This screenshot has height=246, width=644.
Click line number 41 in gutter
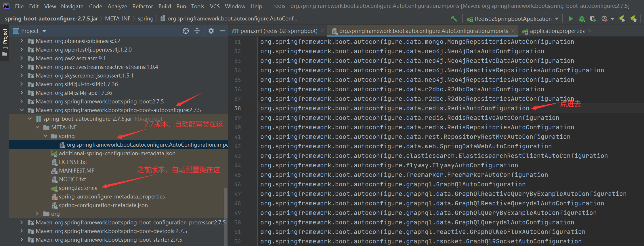coord(237,137)
